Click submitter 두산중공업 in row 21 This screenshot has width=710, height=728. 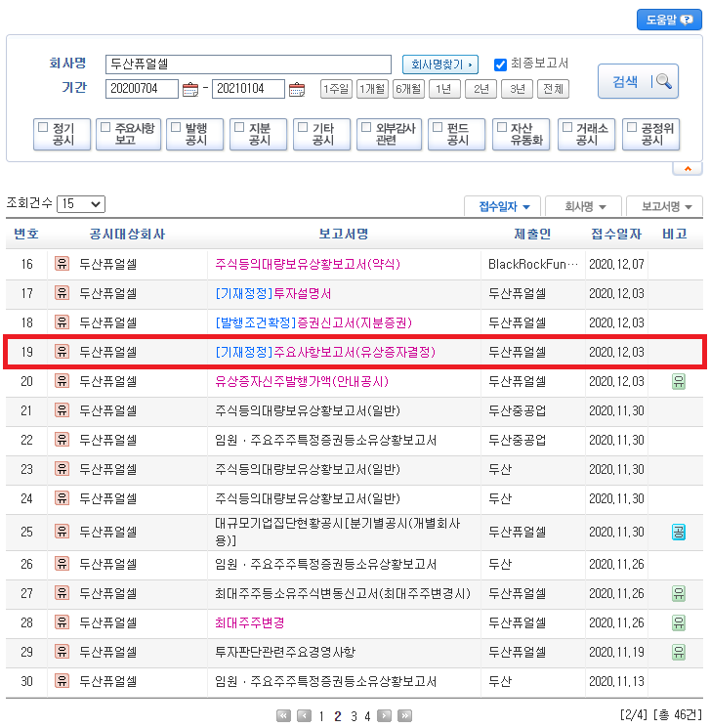pyautogui.click(x=517, y=410)
